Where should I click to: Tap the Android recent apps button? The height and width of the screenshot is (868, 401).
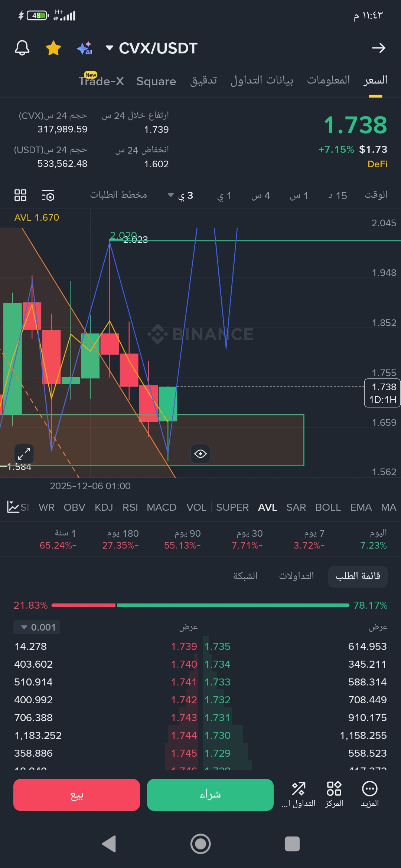click(292, 844)
